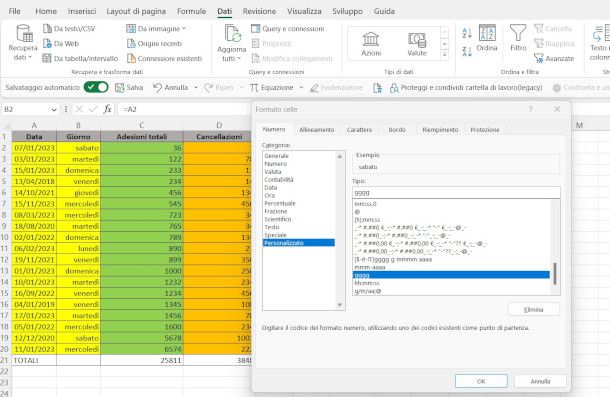This screenshot has height=397, width=610.
Task: Click Proteggi e condividi cartella di lavoro
Action: [x=466, y=88]
